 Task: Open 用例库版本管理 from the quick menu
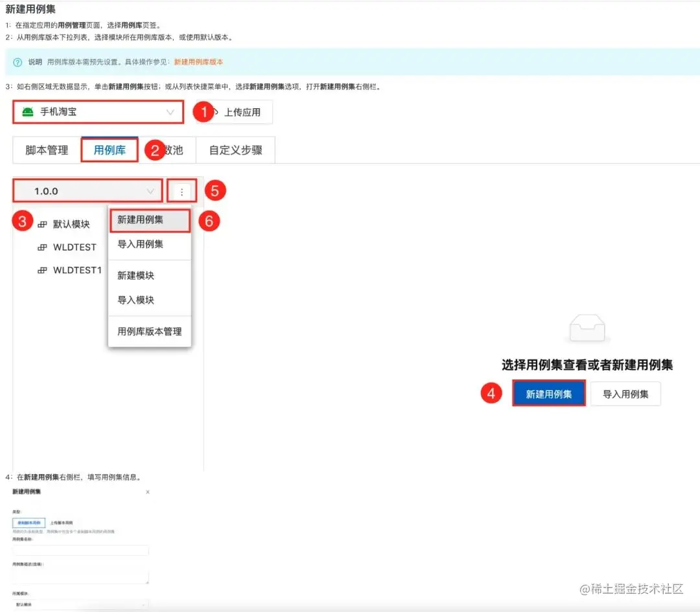(150, 332)
